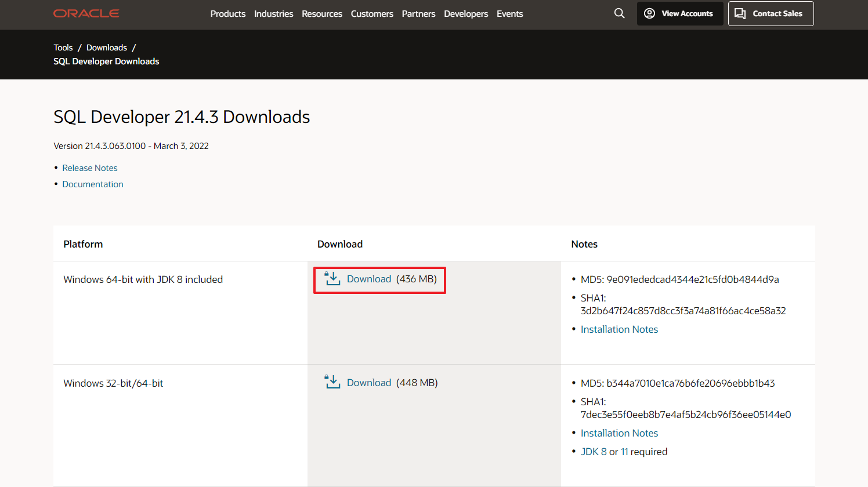Open the Customers menu
Image resolution: width=868 pixels, height=487 pixels.
(x=372, y=14)
